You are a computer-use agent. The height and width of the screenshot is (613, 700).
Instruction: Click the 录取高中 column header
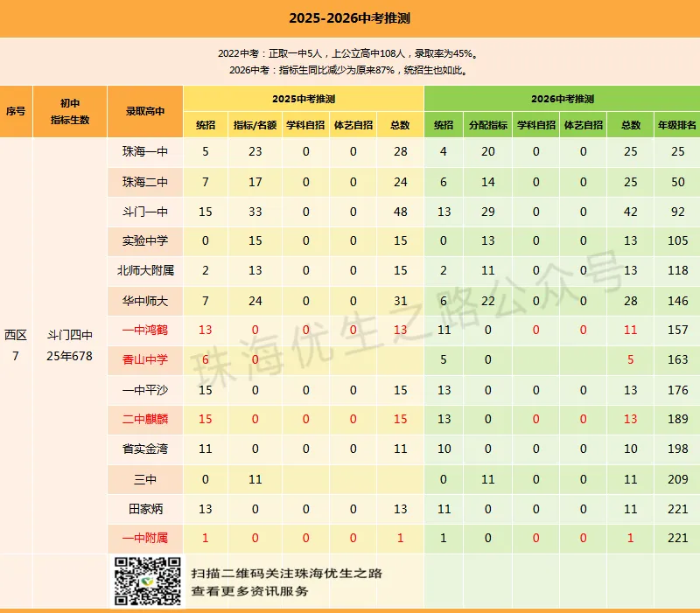coord(145,111)
